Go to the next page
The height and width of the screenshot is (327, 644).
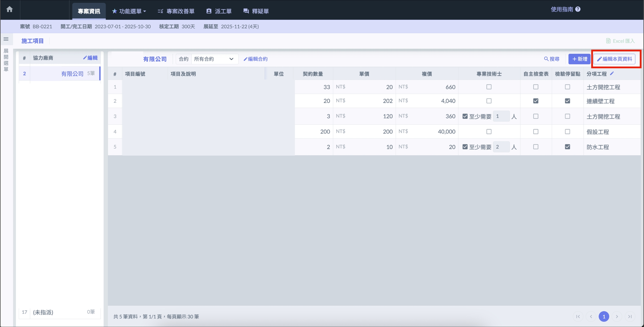[x=617, y=316]
